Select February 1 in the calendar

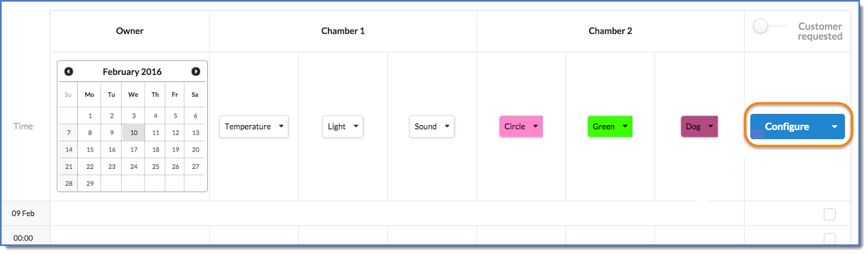click(90, 116)
